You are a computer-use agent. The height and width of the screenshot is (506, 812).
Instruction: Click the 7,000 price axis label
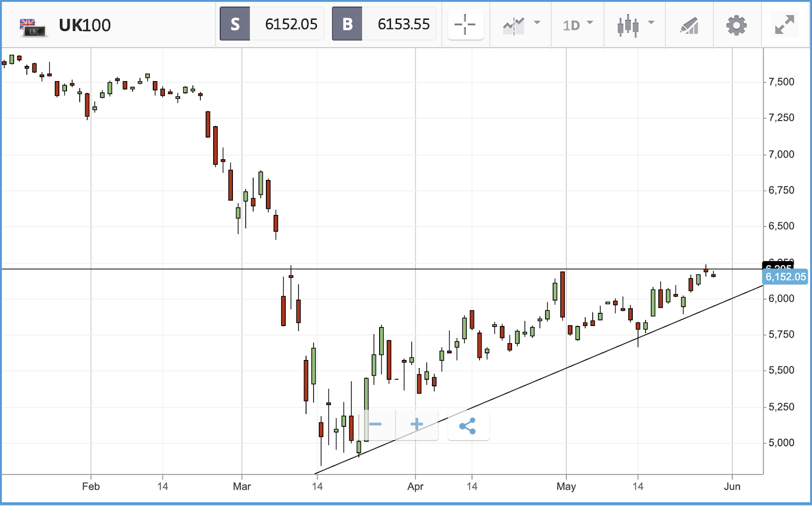pyautogui.click(x=781, y=155)
